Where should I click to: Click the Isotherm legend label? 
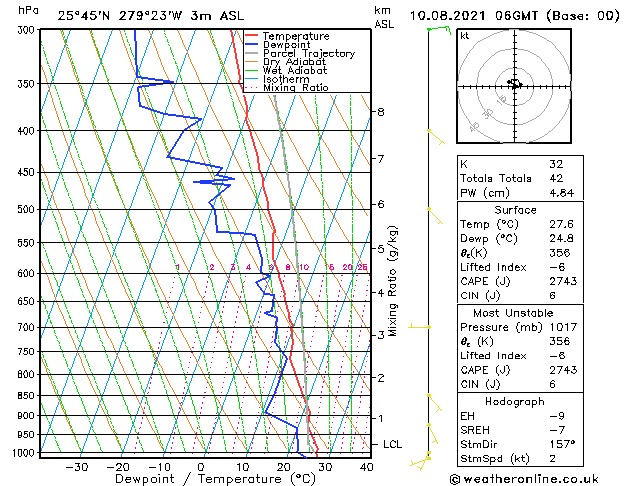[286, 79]
